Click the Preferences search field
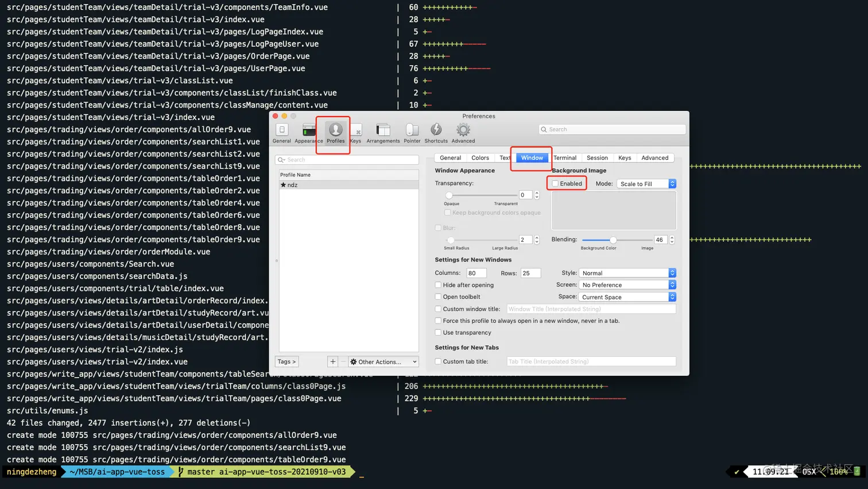Viewport: 868px width, 489px height. tap(612, 129)
